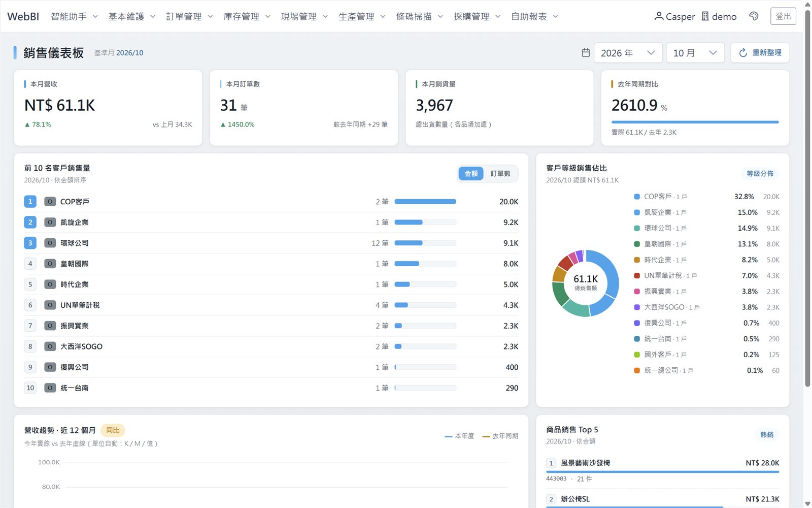The image size is (812, 508).
Task: Toggle the 同比 badge on revenue trend
Action: pyautogui.click(x=113, y=430)
